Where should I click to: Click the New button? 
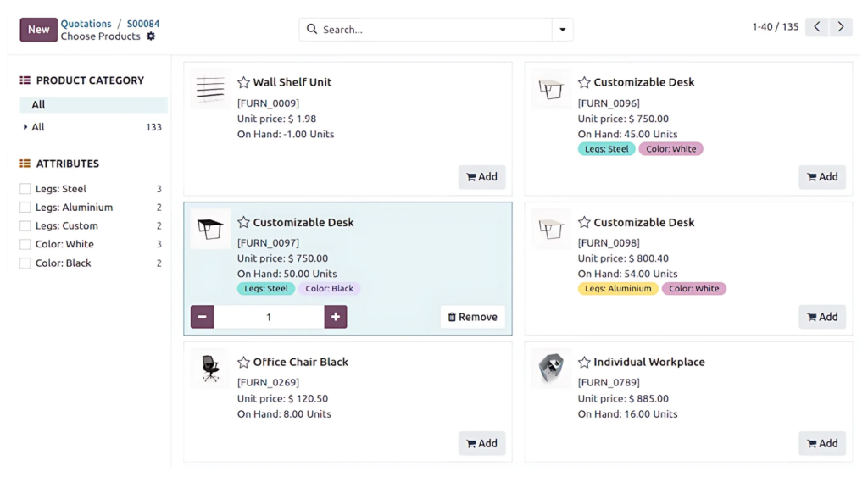point(38,30)
